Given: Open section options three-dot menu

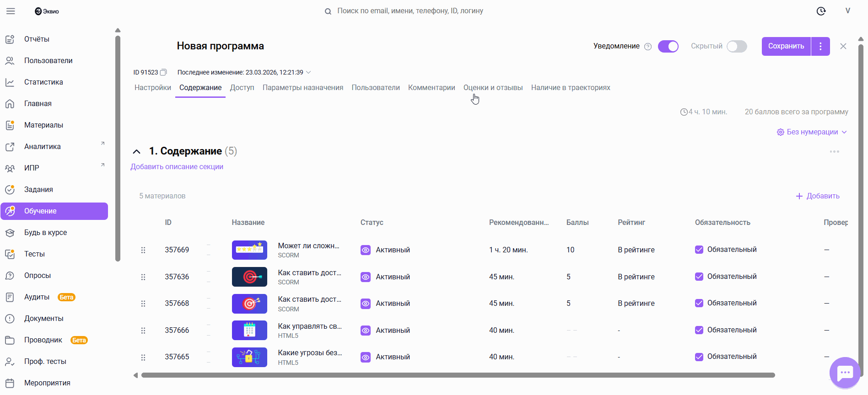Looking at the screenshot, I should click(834, 152).
